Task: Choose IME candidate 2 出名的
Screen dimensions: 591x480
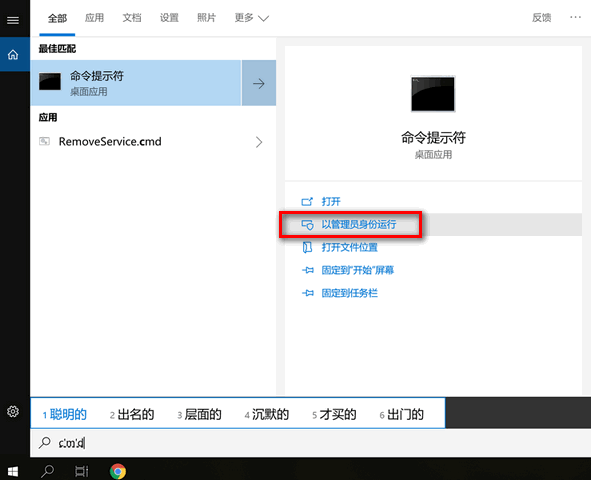Action: click(132, 414)
